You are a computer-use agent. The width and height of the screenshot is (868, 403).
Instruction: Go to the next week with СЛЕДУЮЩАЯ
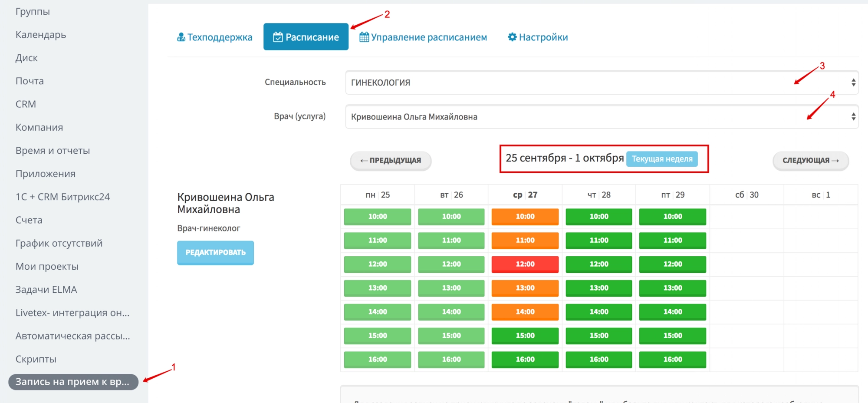[x=810, y=161]
